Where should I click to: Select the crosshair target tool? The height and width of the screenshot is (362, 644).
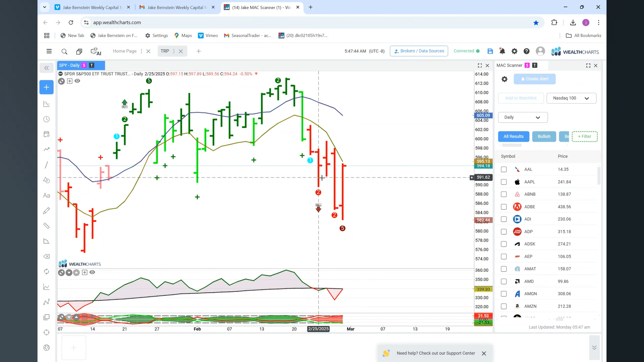pos(47,333)
